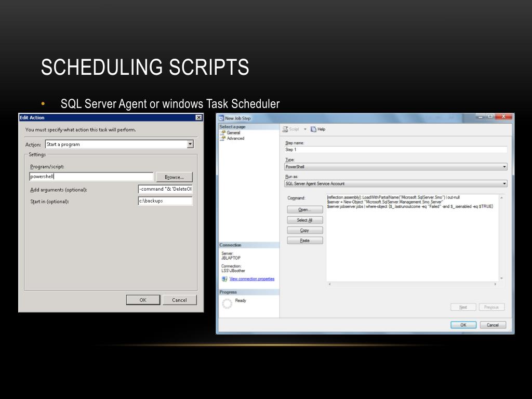Click the Progress section header
Viewport: 532px width, 399px height.
tap(249, 292)
